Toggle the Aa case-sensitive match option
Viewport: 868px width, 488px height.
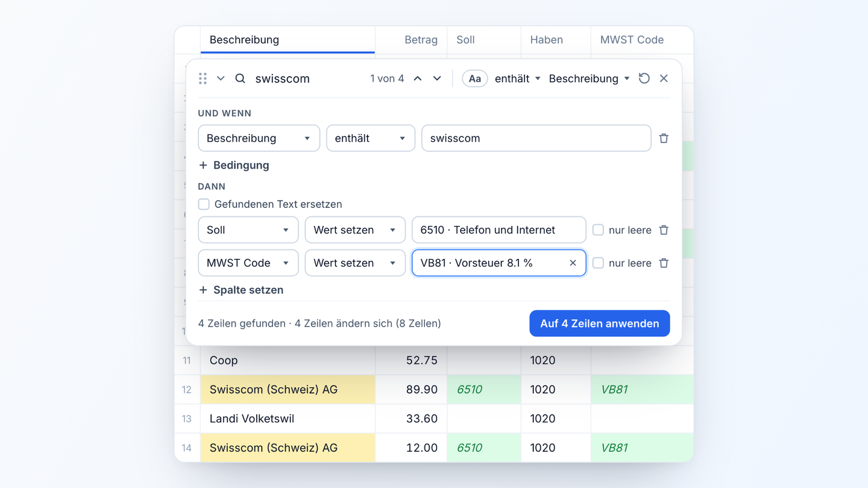pos(475,78)
